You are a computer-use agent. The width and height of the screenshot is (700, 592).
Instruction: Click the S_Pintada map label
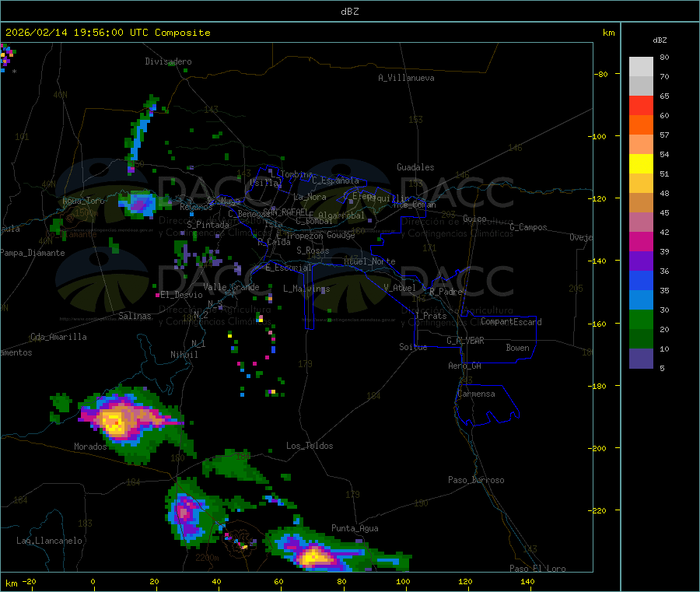point(208,225)
